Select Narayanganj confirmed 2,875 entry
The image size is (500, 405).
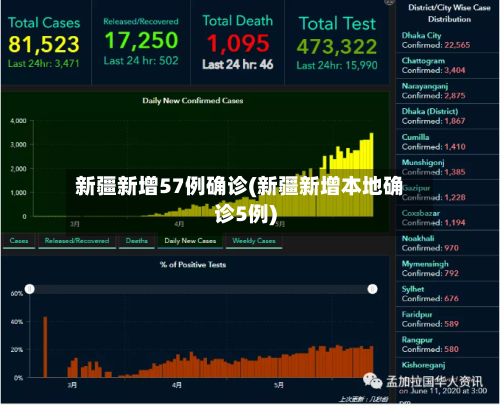click(447, 91)
